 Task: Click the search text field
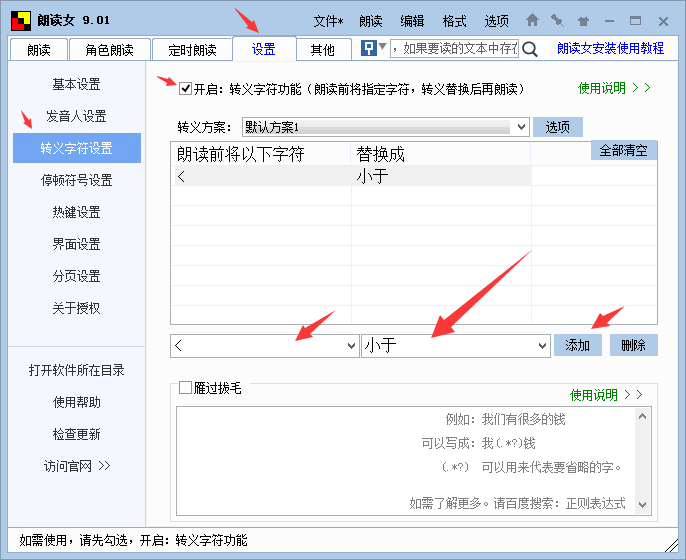point(454,48)
